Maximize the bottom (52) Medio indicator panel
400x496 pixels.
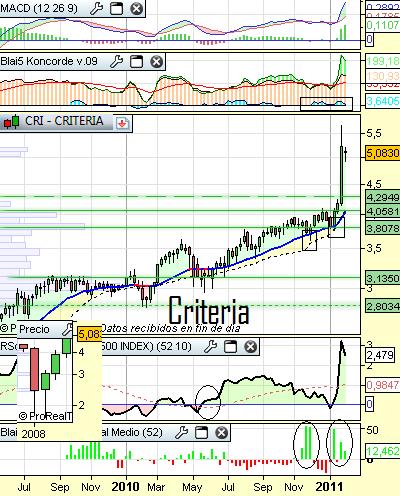click(x=201, y=432)
